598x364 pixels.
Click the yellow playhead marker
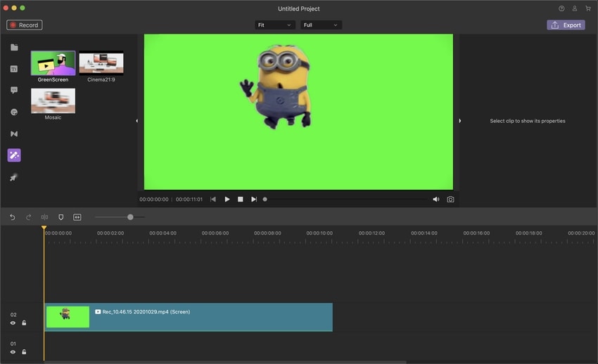pyautogui.click(x=44, y=228)
